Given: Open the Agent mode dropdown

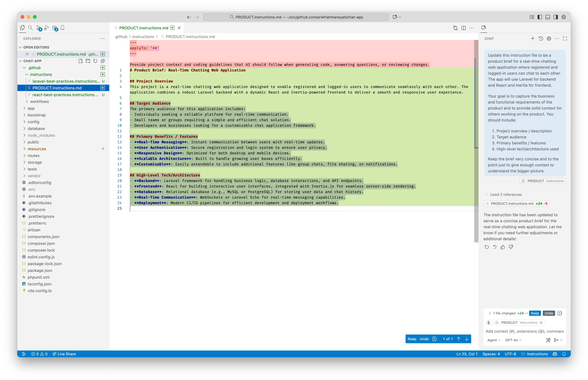Looking at the screenshot, I should coord(494,340).
